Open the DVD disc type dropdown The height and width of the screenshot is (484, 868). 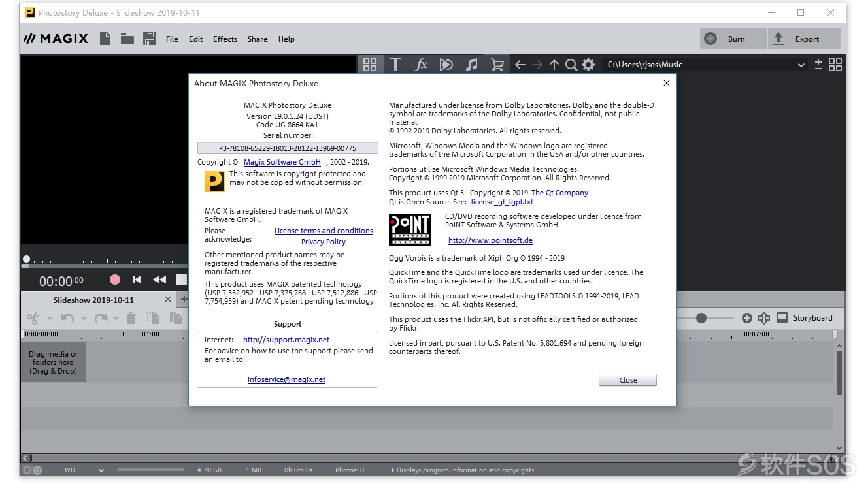coord(101,470)
